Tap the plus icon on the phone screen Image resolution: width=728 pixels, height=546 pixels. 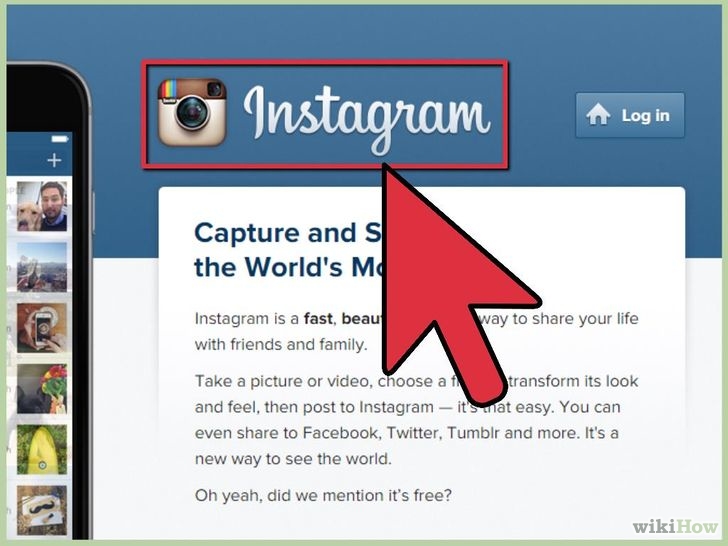(54, 160)
